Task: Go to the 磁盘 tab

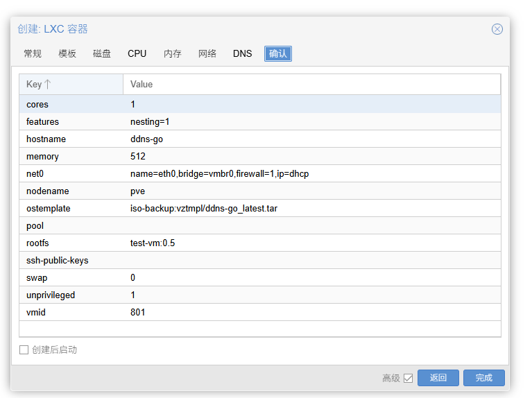Action: coord(102,54)
